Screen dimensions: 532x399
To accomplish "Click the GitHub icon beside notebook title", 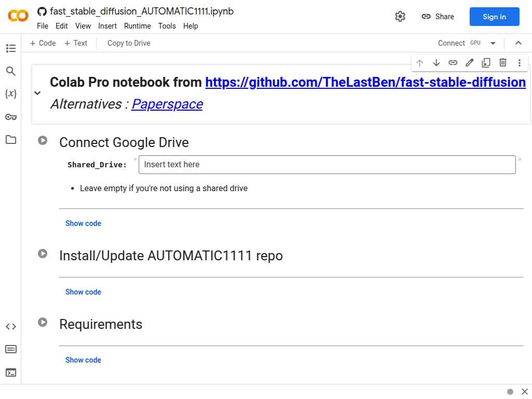I will (x=42, y=11).
